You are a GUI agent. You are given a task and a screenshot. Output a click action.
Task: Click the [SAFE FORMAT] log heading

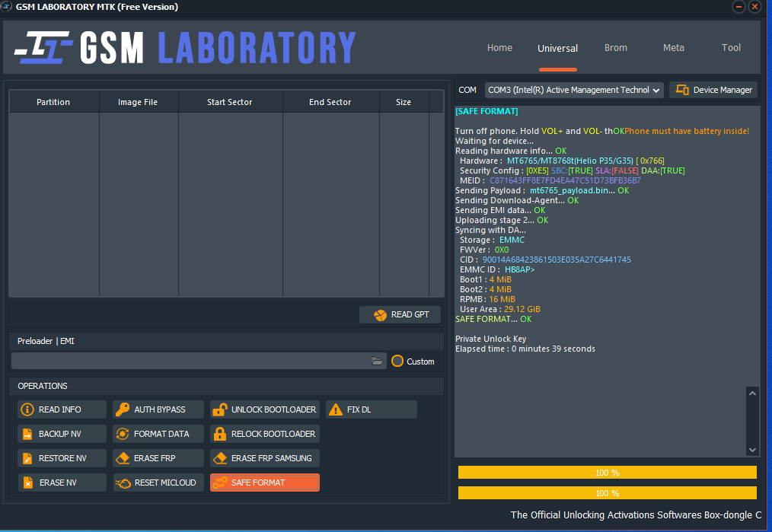click(x=486, y=111)
